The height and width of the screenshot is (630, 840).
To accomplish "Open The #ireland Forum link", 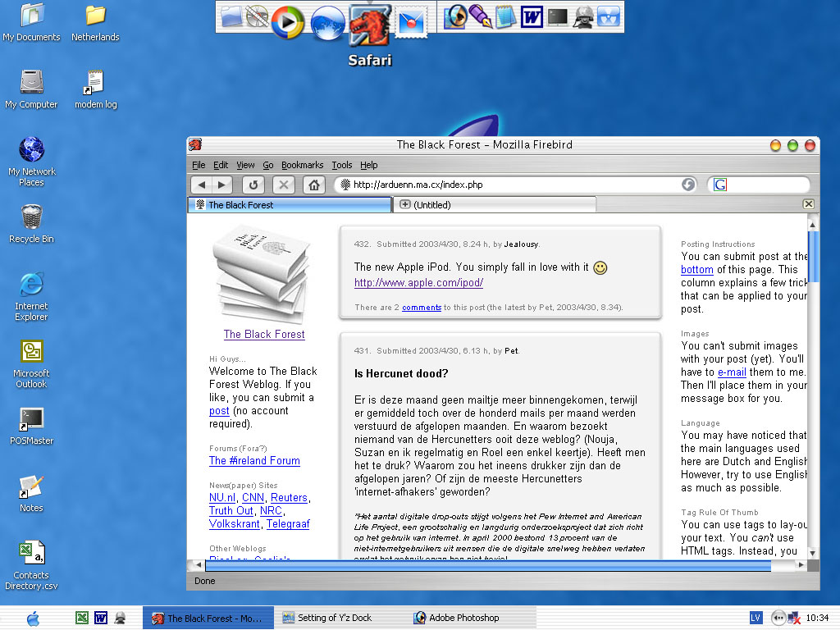I will tap(254, 461).
